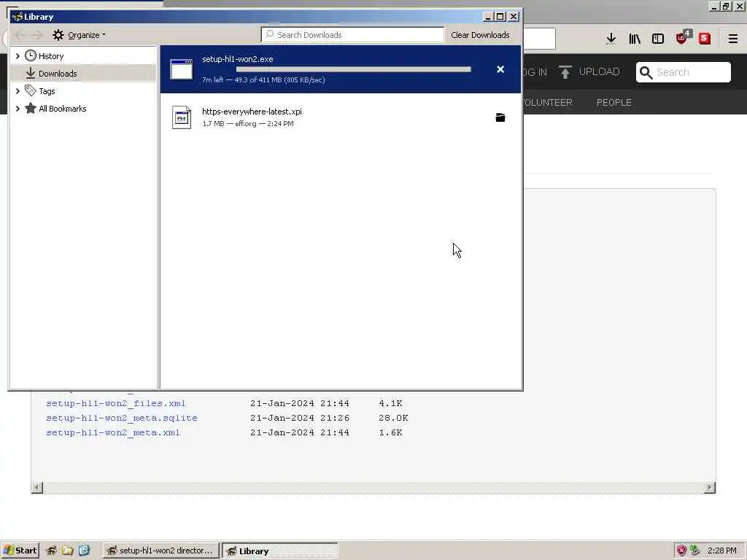Viewport: 747px width, 560px height.
Task: Expand the Tags tree node
Action: click(x=18, y=91)
